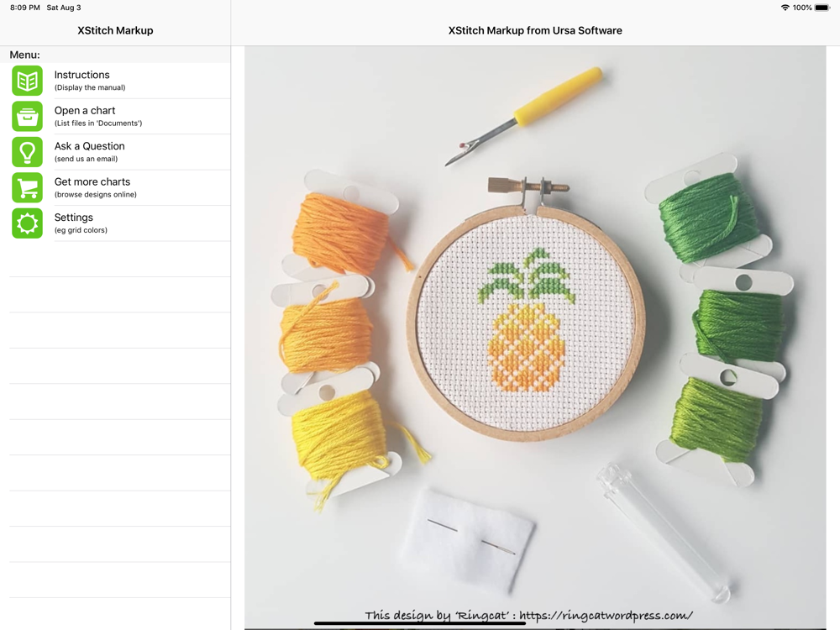
Task: Tap the Menu: section header
Action: pos(24,55)
